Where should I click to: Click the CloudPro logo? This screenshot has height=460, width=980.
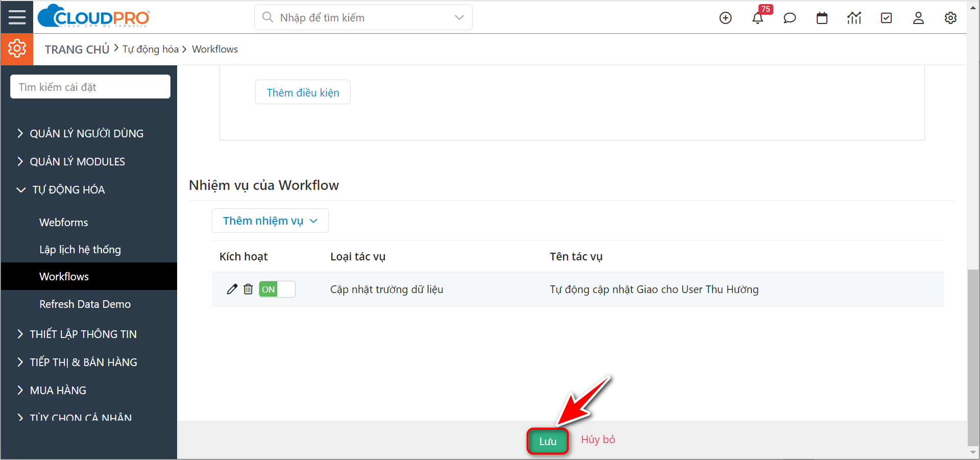[x=94, y=16]
